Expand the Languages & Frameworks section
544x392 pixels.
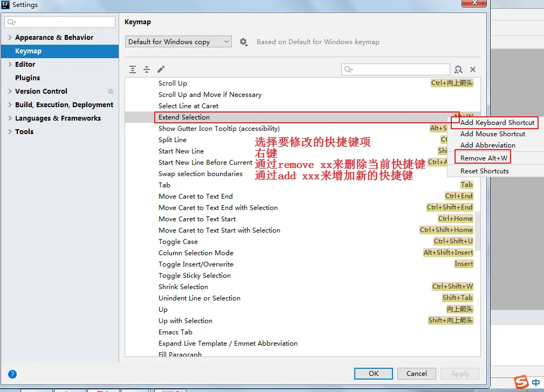(x=10, y=118)
